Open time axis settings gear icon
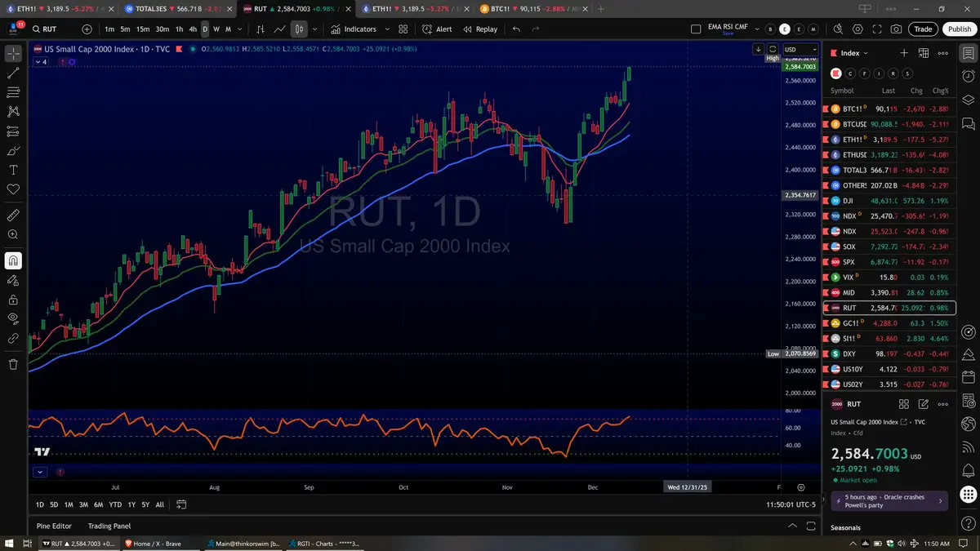 click(801, 487)
